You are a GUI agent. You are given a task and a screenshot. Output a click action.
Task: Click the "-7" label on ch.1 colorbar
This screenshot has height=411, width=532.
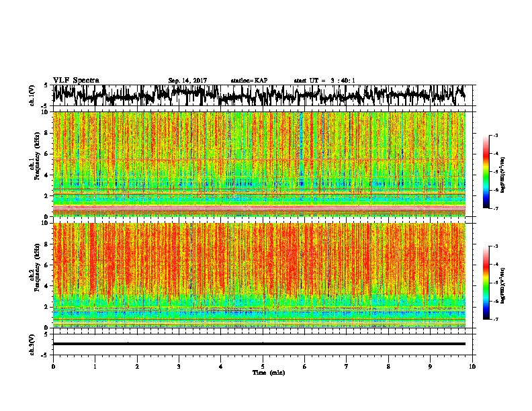496,208
